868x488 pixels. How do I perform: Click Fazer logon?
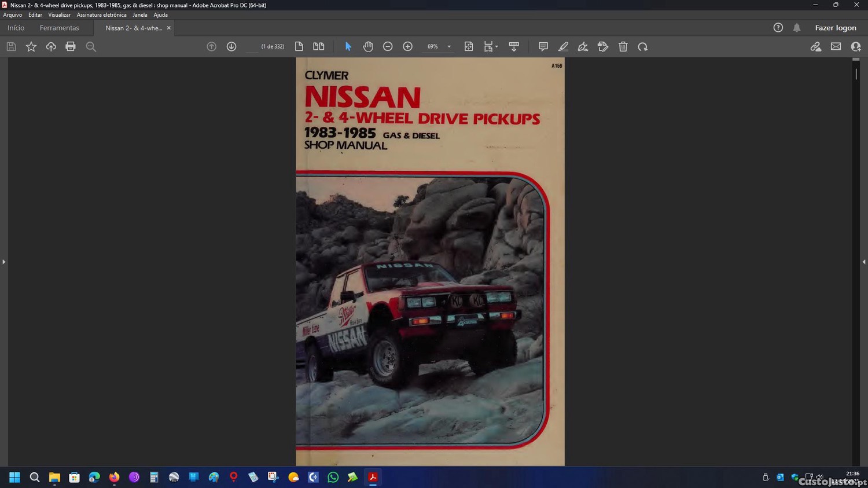pyautogui.click(x=835, y=28)
